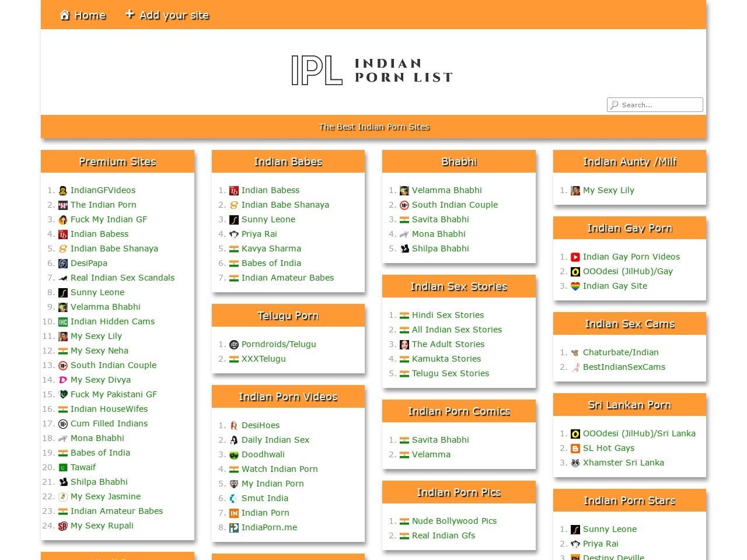Click the Chaturbate/Indian favicon
This screenshot has width=747, height=560.
(x=575, y=353)
